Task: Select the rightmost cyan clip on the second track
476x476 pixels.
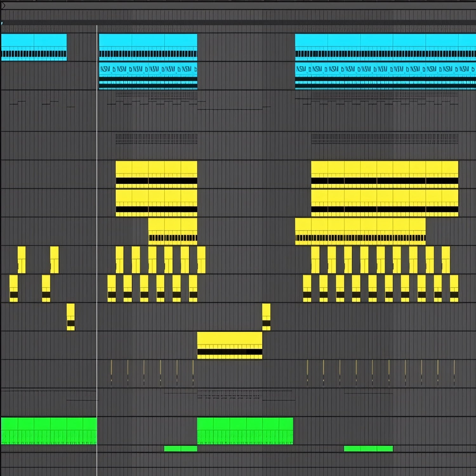Action: click(x=385, y=76)
